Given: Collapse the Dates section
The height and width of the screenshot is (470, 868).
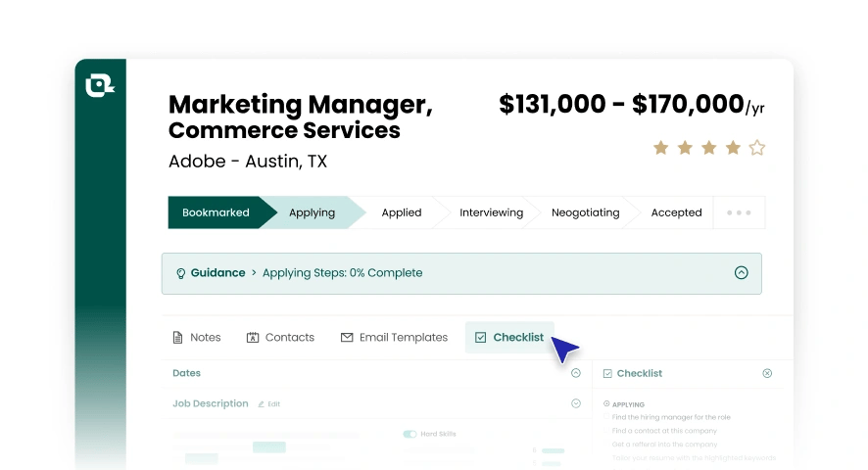Looking at the screenshot, I should [576, 372].
